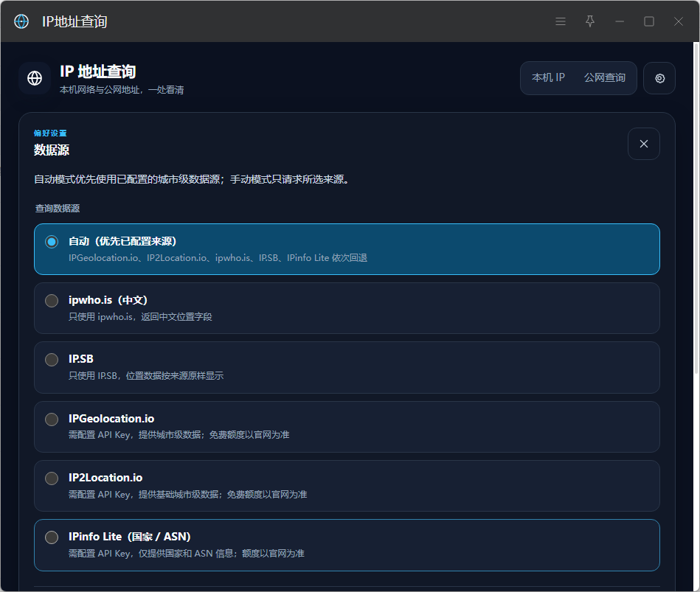This screenshot has width=700, height=592.
Task: Open the settings gear icon
Action: tap(659, 79)
